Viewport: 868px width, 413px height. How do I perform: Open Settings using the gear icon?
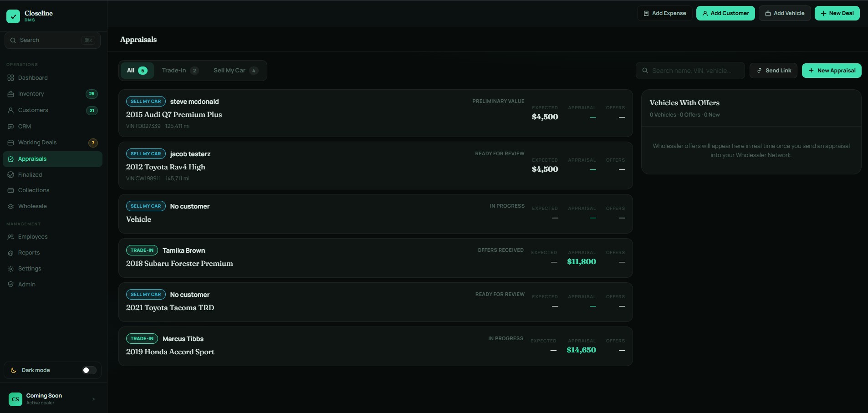[x=10, y=269]
